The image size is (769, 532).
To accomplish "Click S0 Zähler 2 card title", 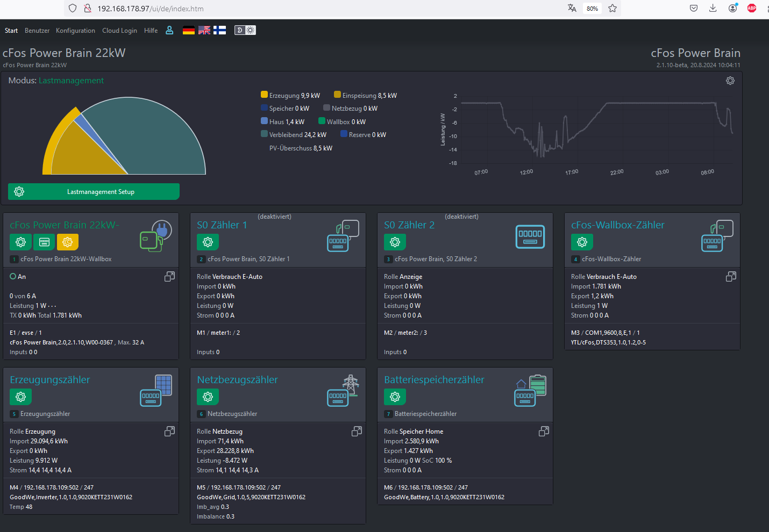I will [409, 225].
